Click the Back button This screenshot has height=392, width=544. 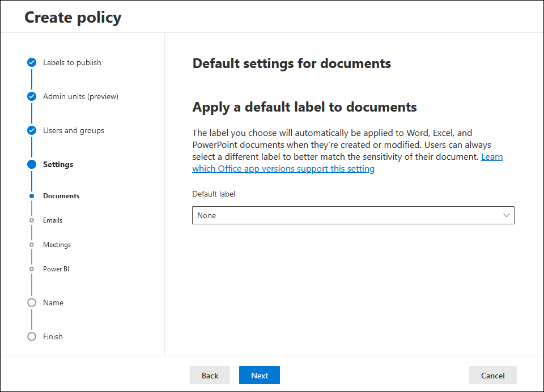coord(210,376)
